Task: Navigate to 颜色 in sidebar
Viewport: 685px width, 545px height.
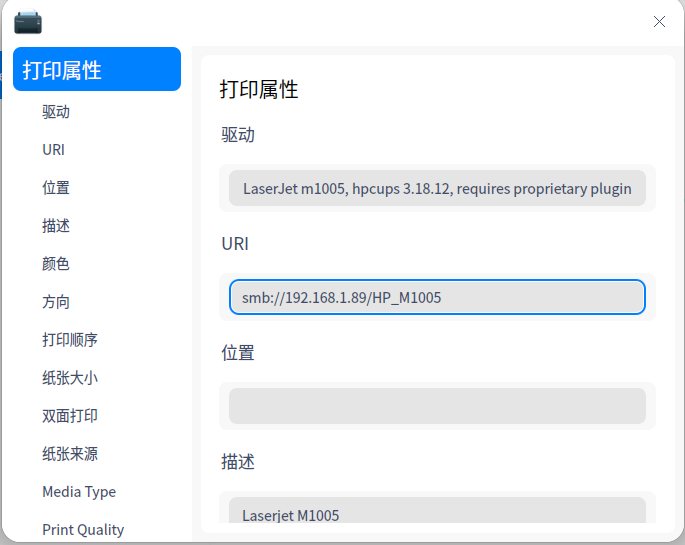Action: click(56, 264)
